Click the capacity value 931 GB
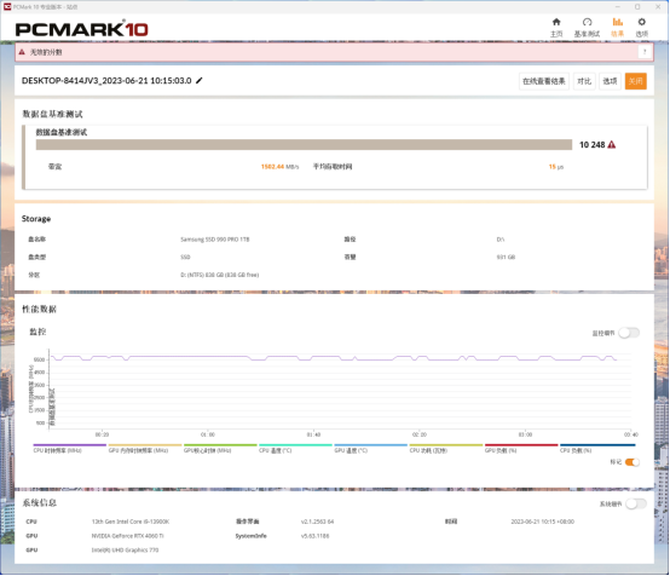The image size is (670, 576). 505,257
